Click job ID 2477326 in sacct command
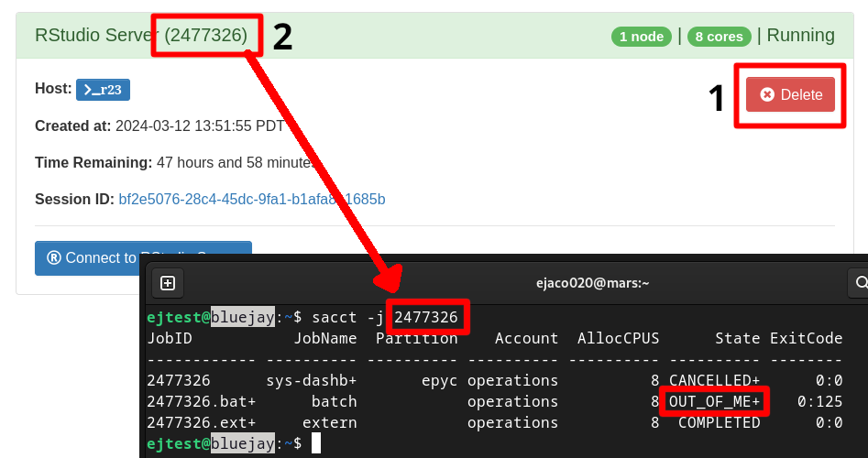868x458 pixels. tap(426, 317)
